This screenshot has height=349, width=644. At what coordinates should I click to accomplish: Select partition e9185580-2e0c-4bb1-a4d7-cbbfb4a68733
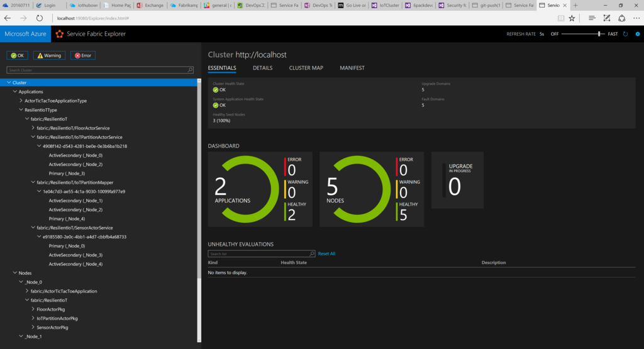coord(85,237)
